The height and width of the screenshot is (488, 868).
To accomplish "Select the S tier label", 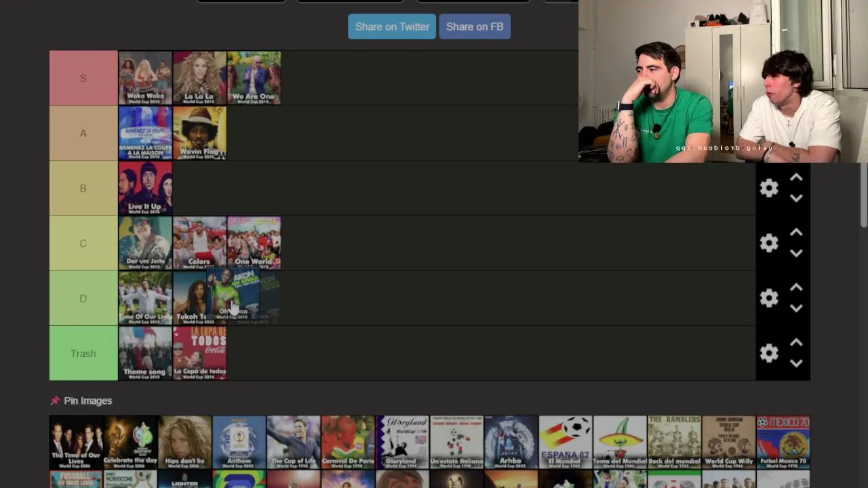I will pos(83,78).
